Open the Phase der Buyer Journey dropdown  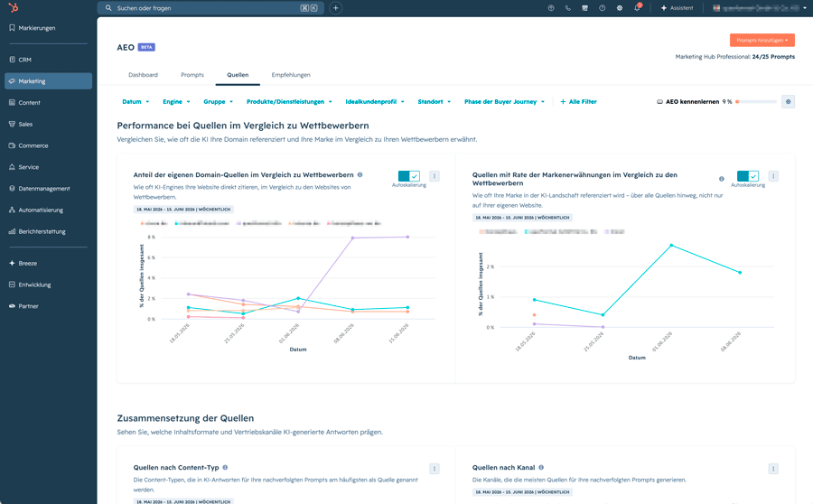point(504,102)
